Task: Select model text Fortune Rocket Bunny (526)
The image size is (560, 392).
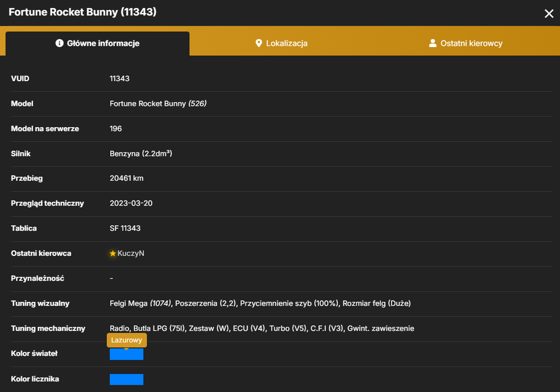Action: click(x=158, y=104)
